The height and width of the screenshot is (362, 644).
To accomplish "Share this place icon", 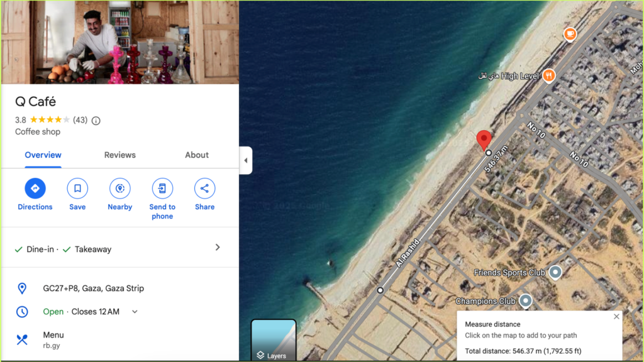I will point(204,189).
